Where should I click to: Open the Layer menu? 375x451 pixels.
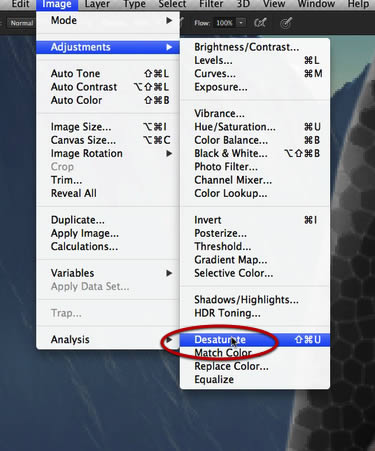click(97, 5)
